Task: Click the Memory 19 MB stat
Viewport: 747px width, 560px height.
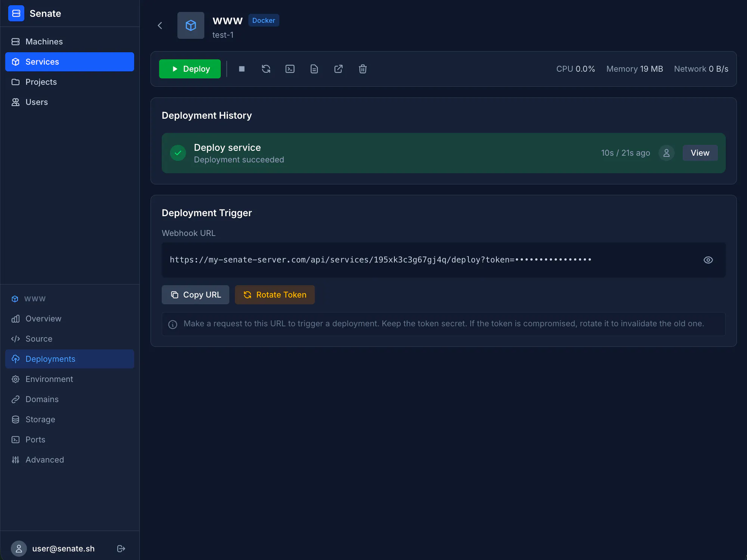Action: click(x=635, y=69)
